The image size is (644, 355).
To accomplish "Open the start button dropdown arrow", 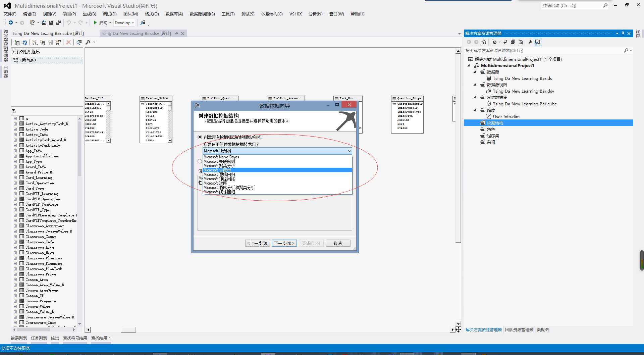I will click(110, 23).
